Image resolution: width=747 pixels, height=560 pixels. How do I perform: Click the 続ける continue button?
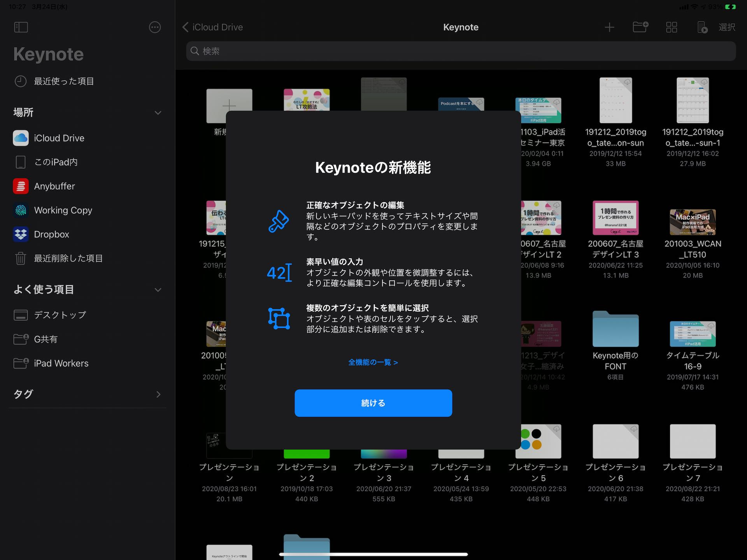point(373,403)
